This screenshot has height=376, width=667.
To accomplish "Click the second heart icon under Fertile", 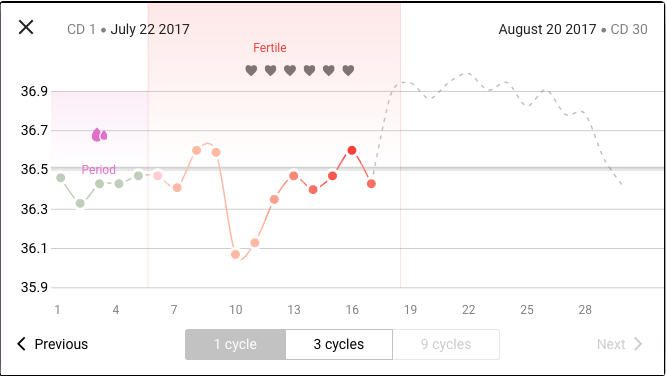I will point(271,70).
